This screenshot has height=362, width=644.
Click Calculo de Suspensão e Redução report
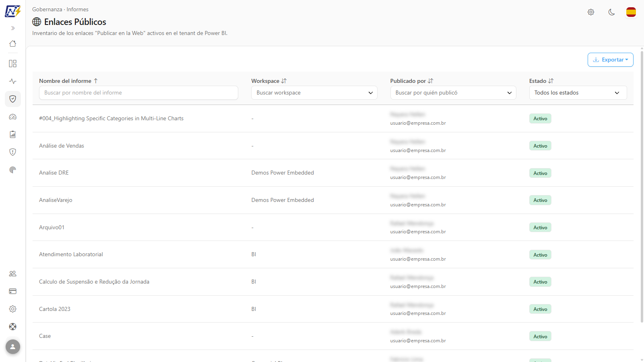tap(94, 282)
